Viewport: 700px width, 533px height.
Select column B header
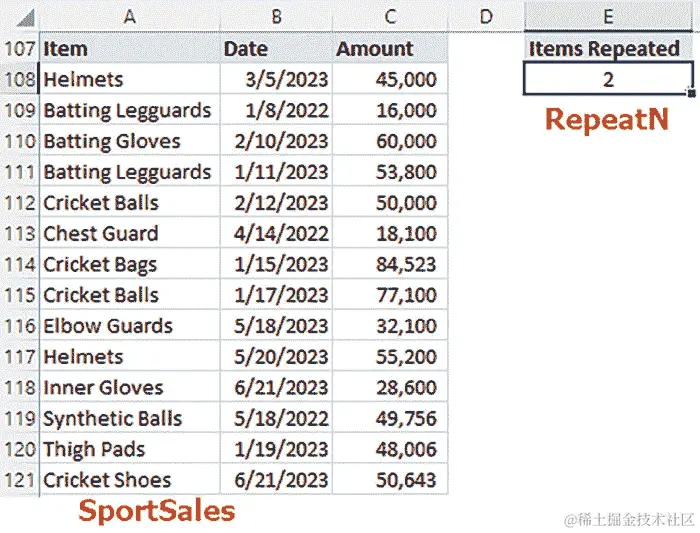click(276, 17)
